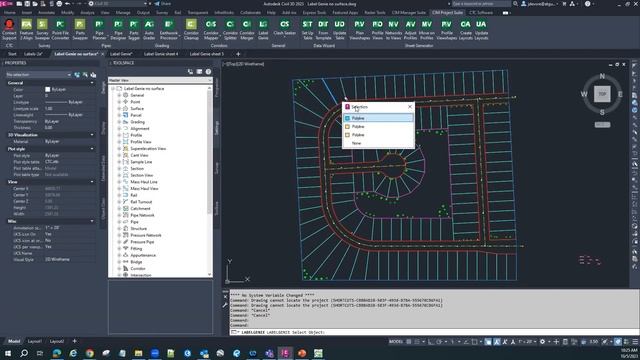Screen dimensions: 640x360
Task: Expand the Corridor tree node
Action: (119, 269)
